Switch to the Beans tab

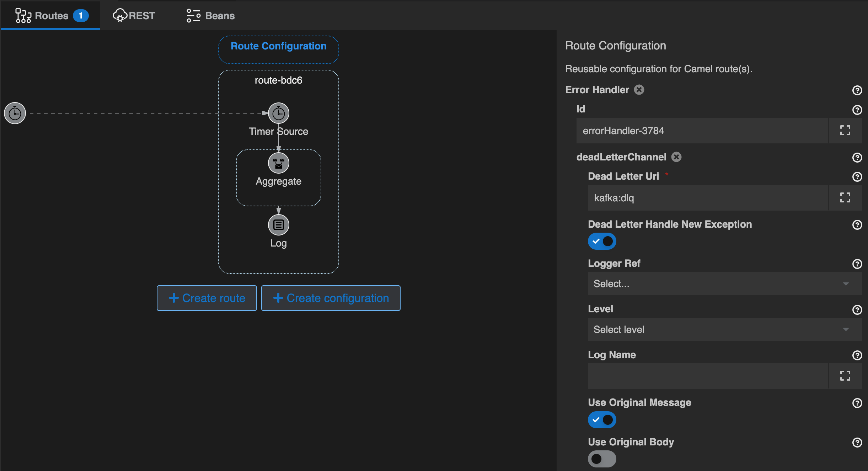pos(220,16)
